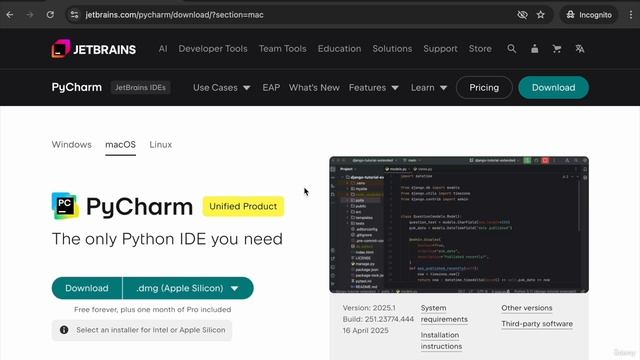The image size is (640, 360).
Task: Open site information icon in address bar
Action: coord(74,15)
